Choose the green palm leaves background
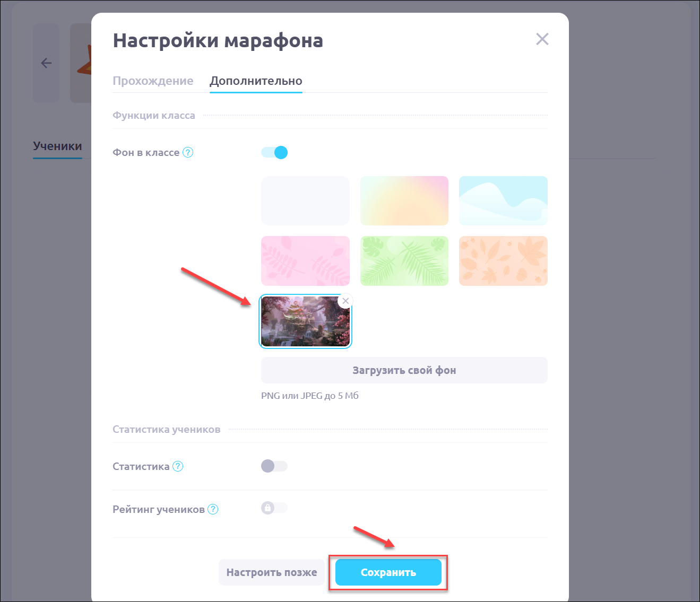 404,261
